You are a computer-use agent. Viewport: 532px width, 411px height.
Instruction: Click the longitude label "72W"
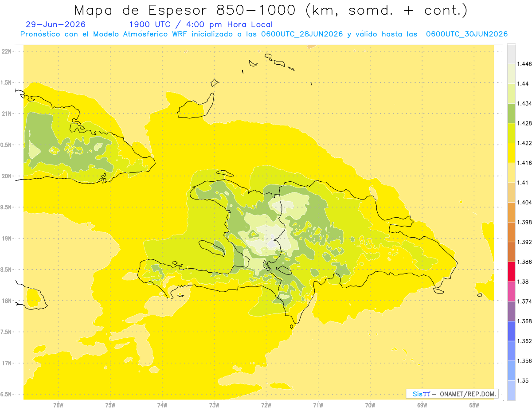[x=266, y=405]
